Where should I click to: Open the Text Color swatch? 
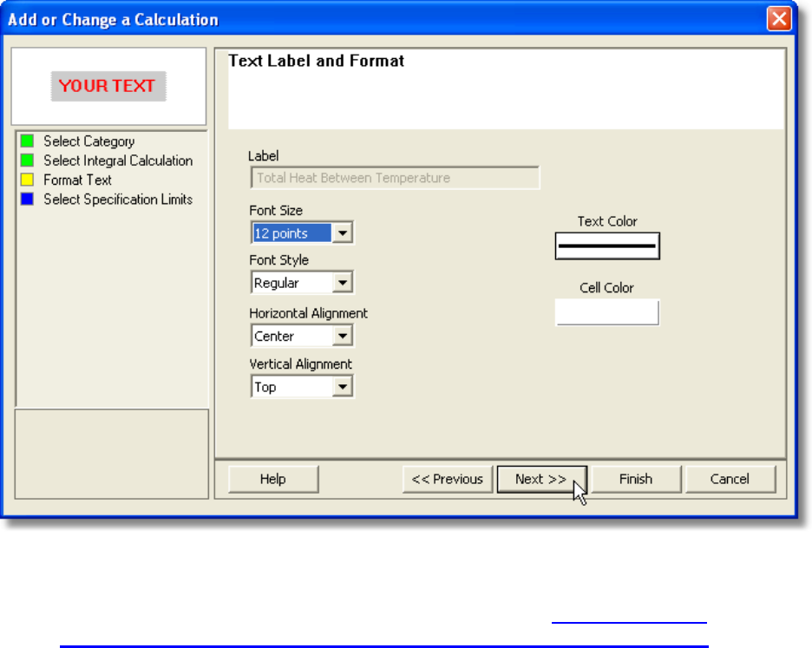click(607, 246)
